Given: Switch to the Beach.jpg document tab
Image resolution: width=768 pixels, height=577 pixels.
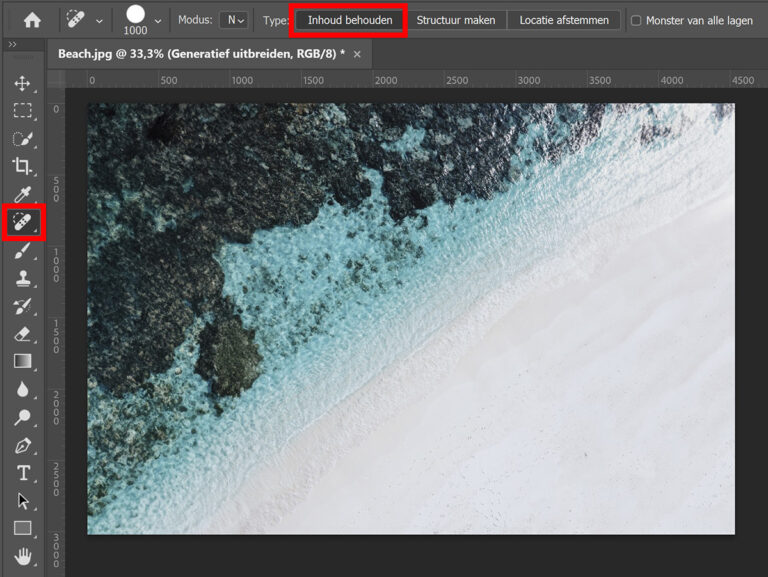Looking at the screenshot, I should tap(201, 53).
